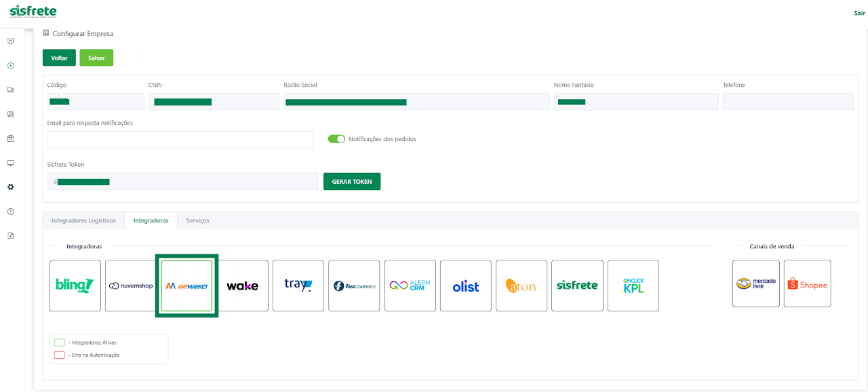Click the alert circle sidebar icon
Screen dimensions: 868x392
(10, 212)
